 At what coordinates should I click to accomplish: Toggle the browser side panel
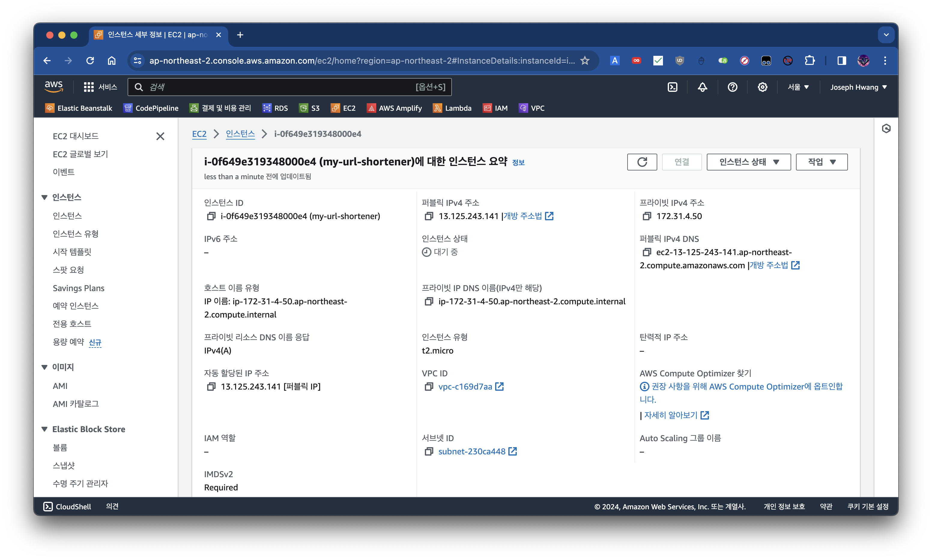[x=841, y=60]
